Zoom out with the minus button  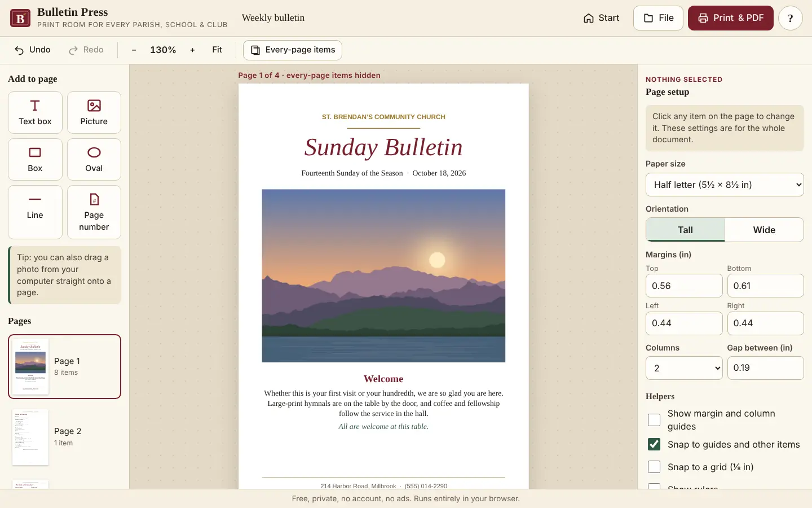coord(134,50)
